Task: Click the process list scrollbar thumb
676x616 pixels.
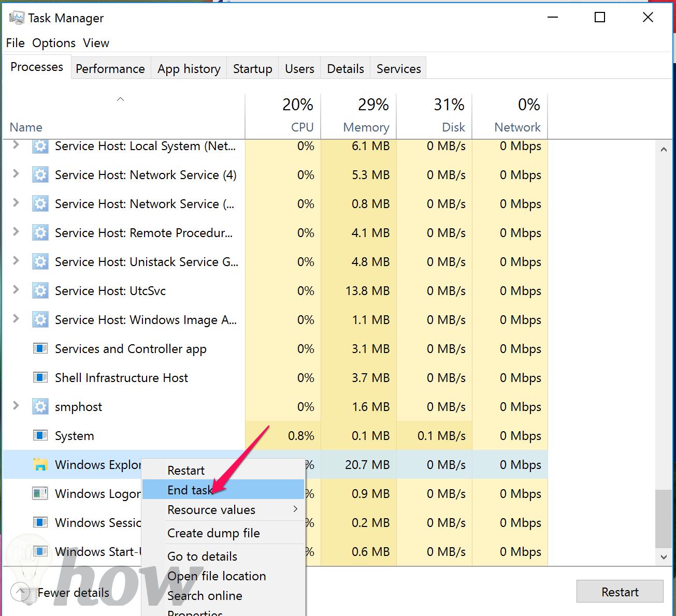Action: tap(663, 519)
